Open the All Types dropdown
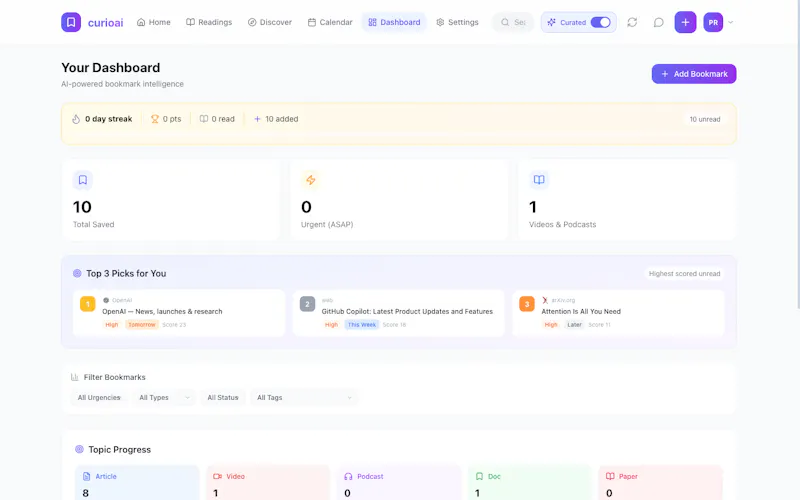800x500 pixels. pos(164,398)
